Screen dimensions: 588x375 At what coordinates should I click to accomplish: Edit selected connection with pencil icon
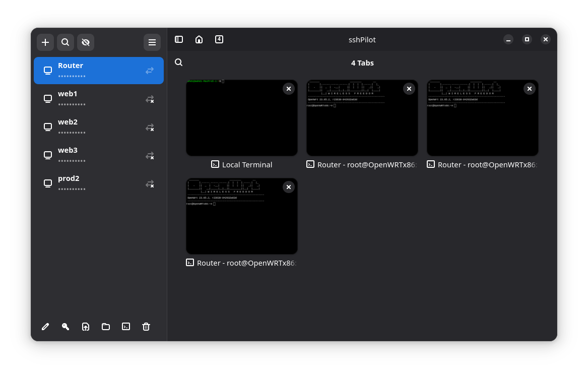click(x=45, y=327)
